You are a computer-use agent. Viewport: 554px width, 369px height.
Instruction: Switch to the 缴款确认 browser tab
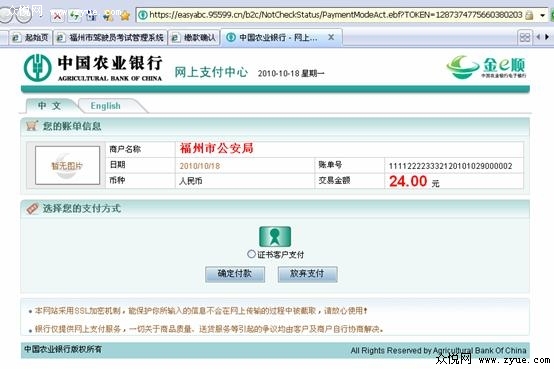(194, 37)
